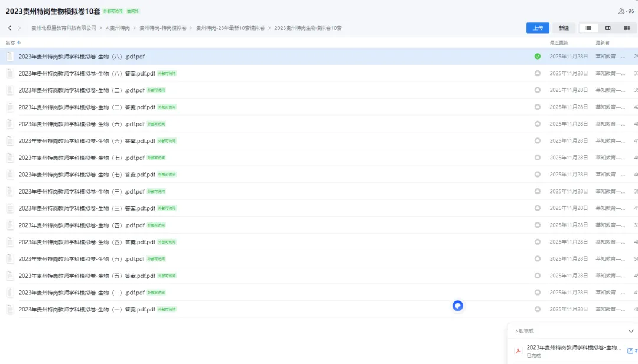Switch to list view layout
The image size is (638, 364).
coord(588,28)
